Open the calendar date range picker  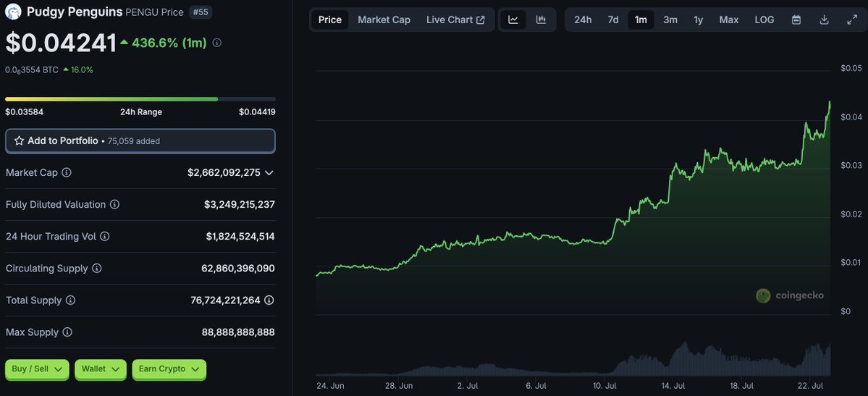pos(796,20)
